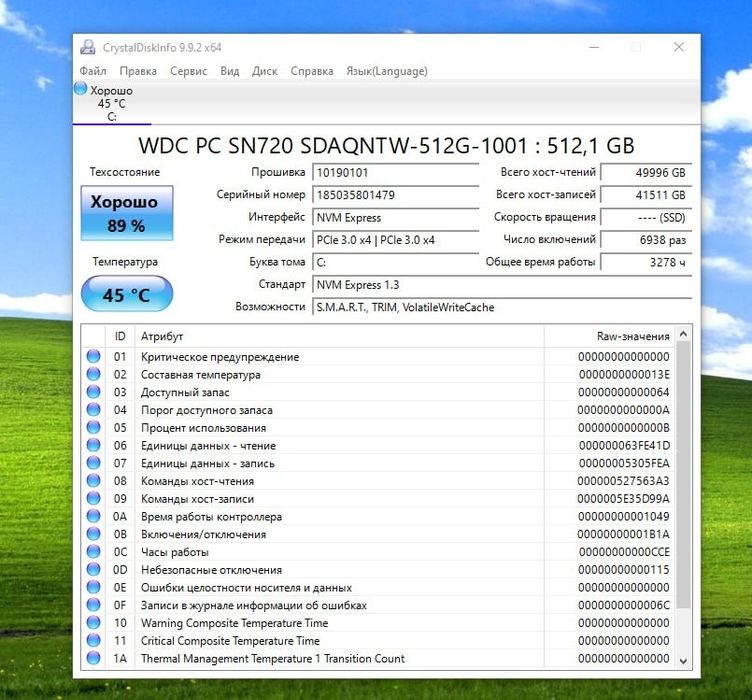Click the serial number field 185035801479
The width and height of the screenshot is (752, 700).
(x=395, y=195)
